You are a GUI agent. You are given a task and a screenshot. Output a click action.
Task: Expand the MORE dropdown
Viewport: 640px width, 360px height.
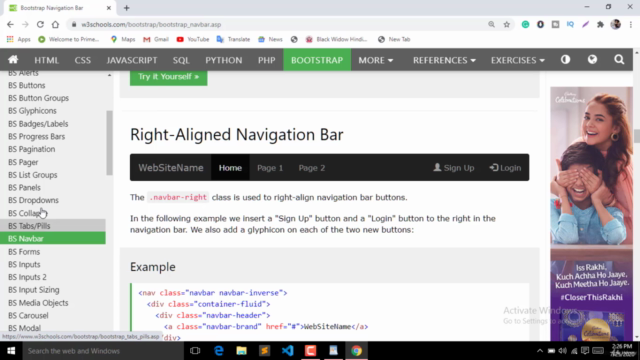pos(376,60)
